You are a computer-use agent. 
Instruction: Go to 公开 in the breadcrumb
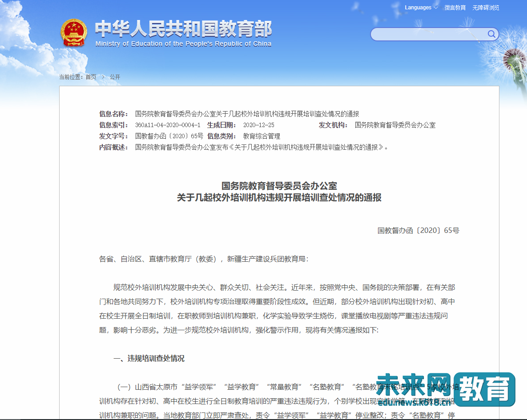(x=115, y=77)
